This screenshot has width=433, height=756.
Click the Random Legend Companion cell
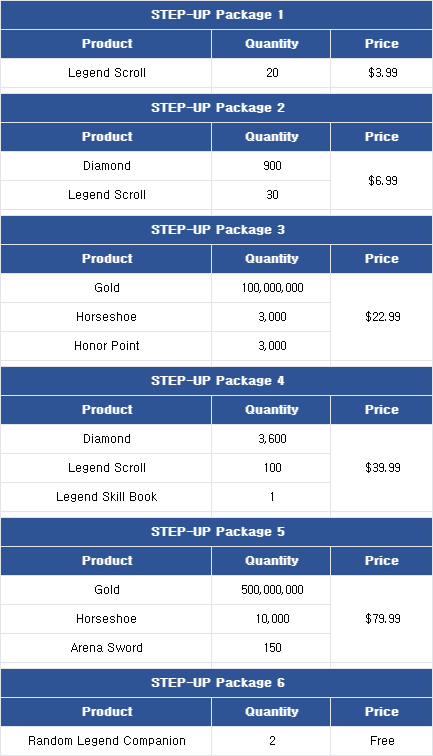point(106,741)
